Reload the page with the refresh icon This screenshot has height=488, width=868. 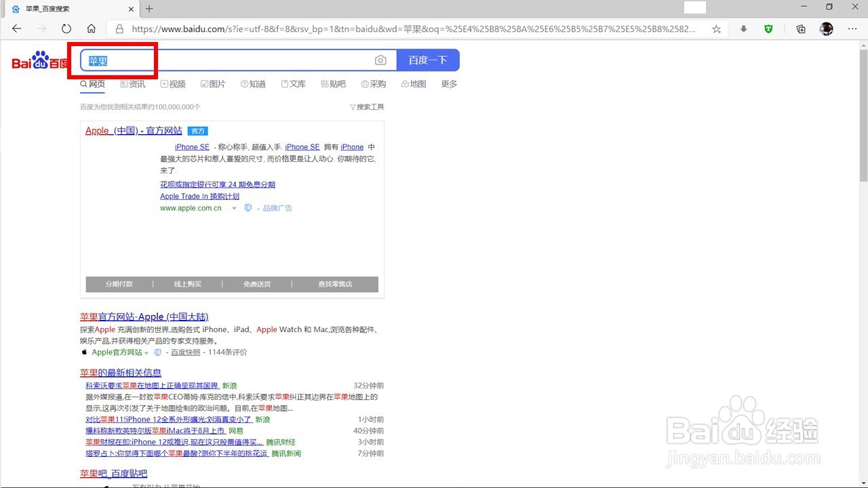pos(66,29)
